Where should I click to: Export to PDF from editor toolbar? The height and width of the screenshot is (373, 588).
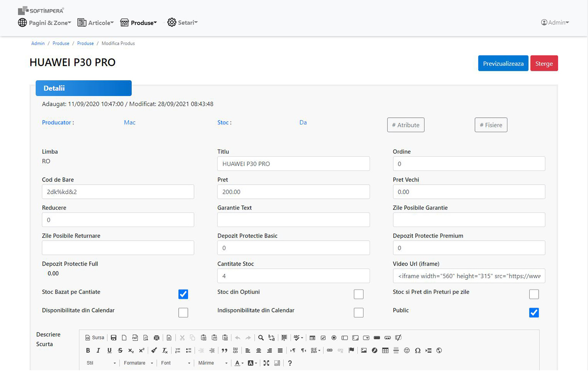[x=135, y=338]
